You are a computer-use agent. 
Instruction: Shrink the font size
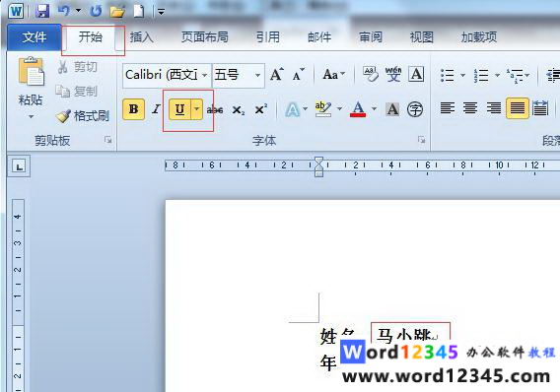point(298,75)
